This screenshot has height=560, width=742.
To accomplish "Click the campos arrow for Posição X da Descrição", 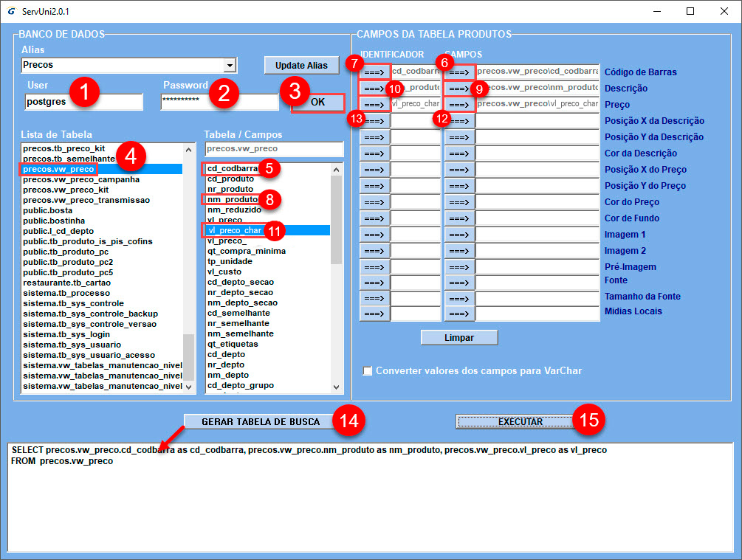I will point(459,121).
